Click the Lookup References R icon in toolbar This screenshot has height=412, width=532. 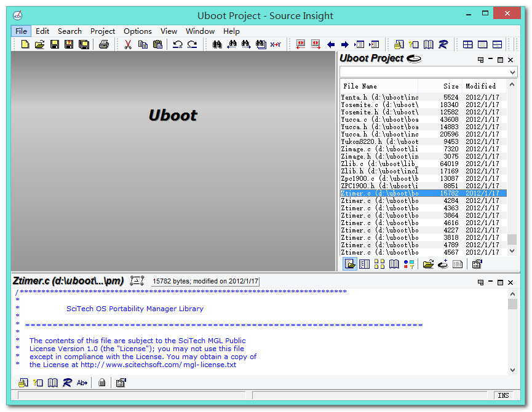click(443, 44)
